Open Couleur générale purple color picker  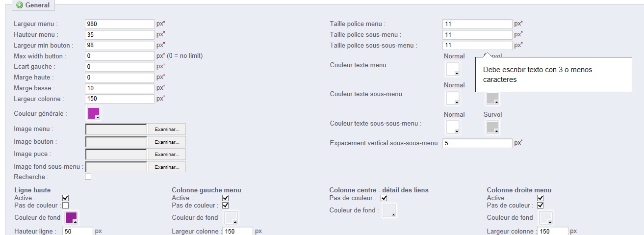pos(93,113)
